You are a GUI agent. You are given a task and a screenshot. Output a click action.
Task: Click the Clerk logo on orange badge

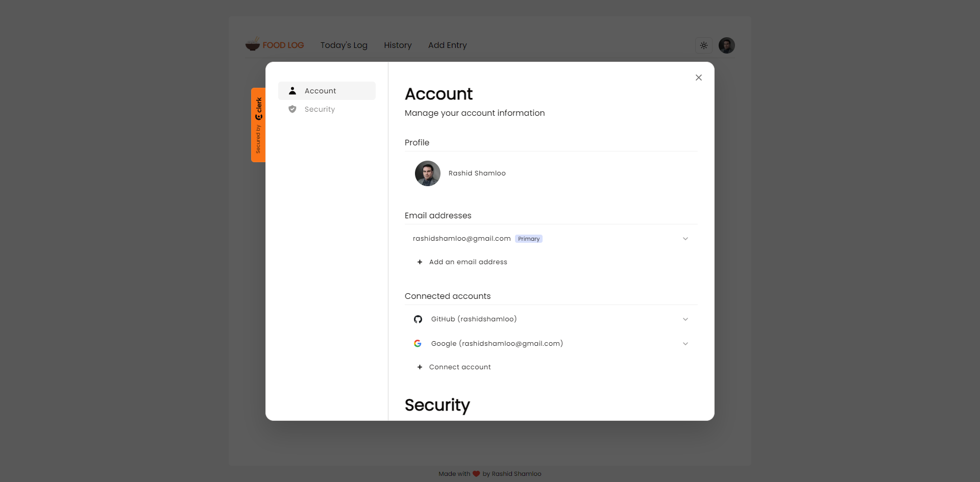coord(259,109)
